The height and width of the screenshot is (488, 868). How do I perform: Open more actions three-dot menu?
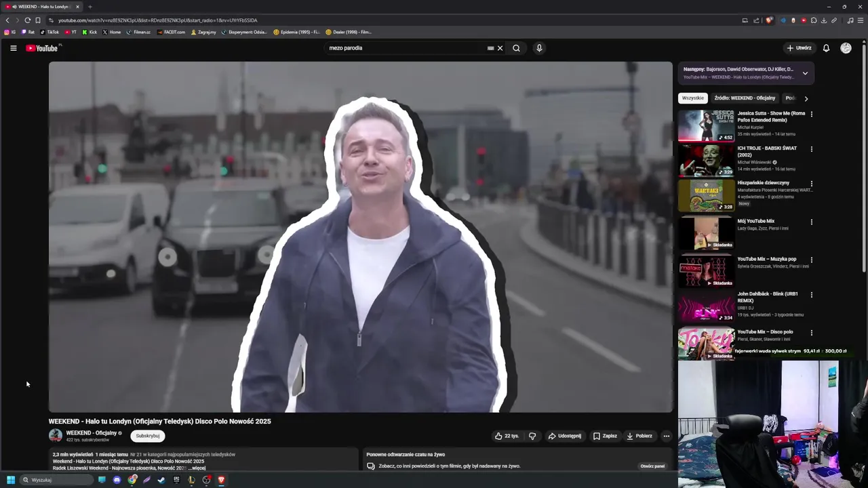[x=667, y=436]
